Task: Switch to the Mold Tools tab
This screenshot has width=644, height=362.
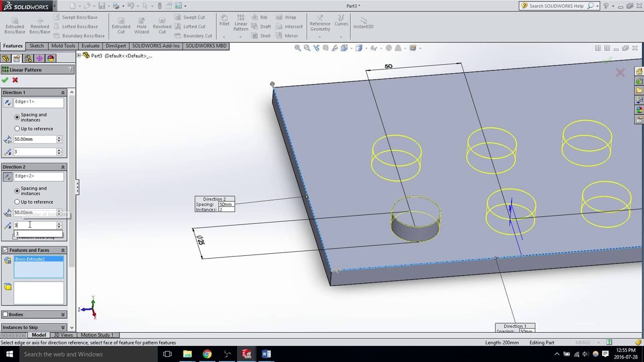Action: pos(63,46)
